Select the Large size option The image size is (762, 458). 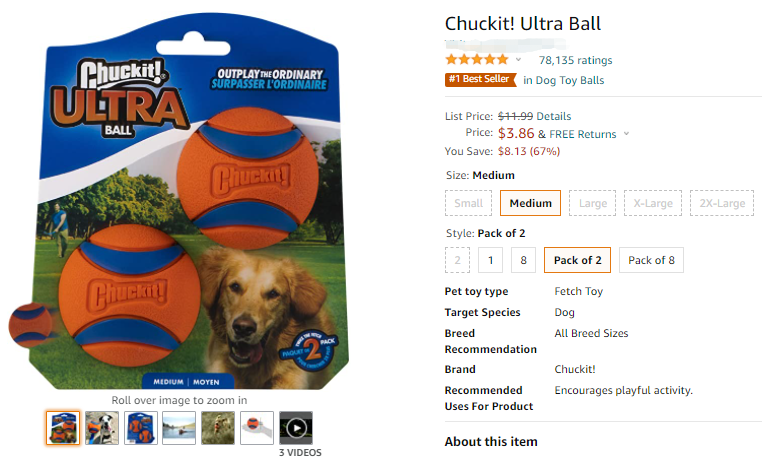(592, 203)
